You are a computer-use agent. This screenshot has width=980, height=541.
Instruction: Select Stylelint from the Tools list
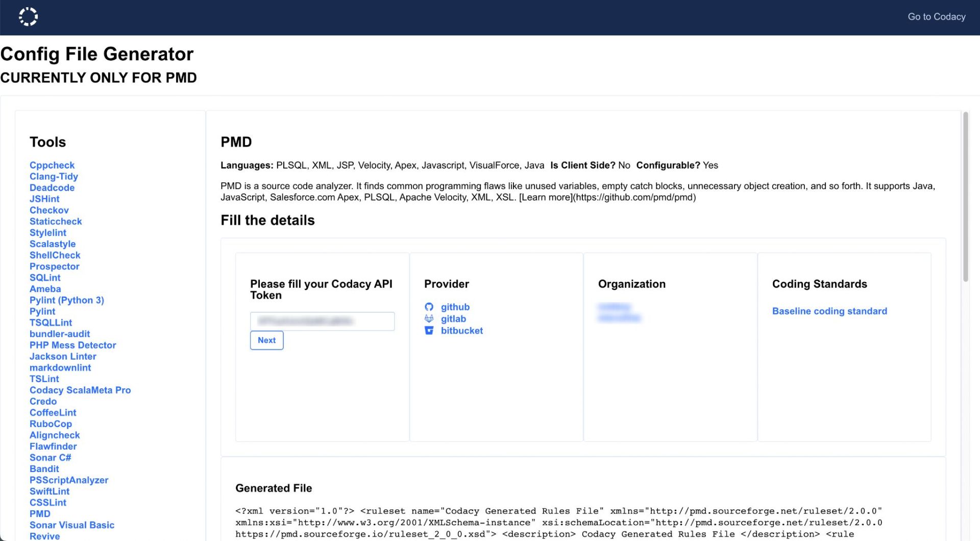(47, 232)
